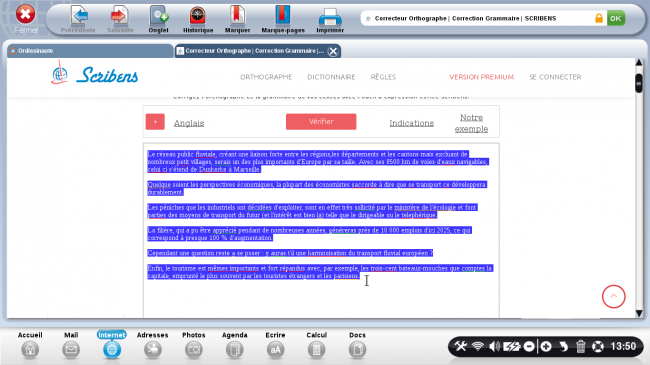This screenshot has height=365, width=650.
Task: Switch language to Anglais
Action: pos(189,123)
